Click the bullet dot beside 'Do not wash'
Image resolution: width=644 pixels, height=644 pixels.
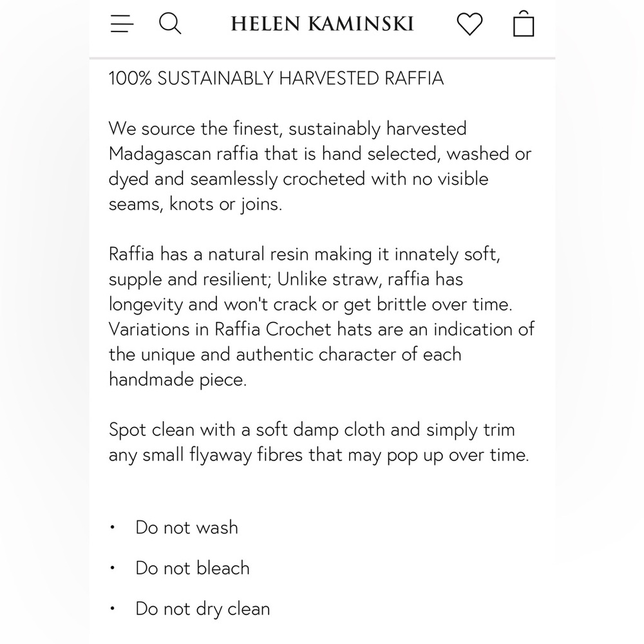point(112,527)
